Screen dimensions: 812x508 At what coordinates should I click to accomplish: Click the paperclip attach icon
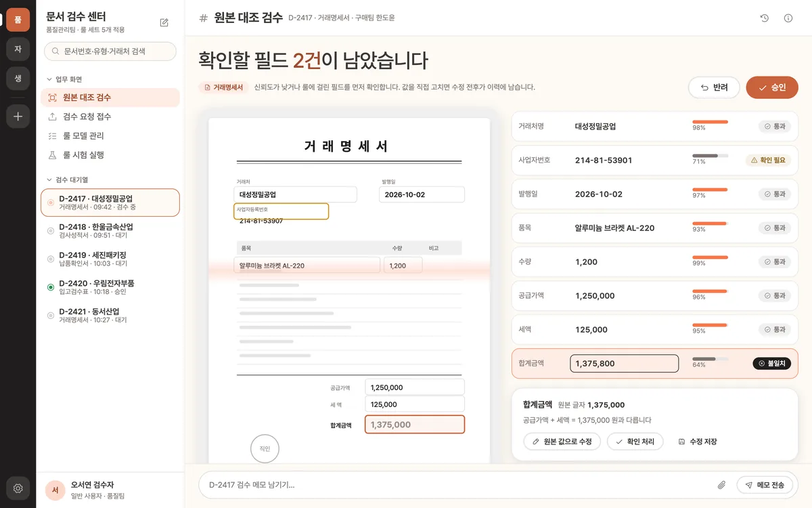[x=722, y=485]
